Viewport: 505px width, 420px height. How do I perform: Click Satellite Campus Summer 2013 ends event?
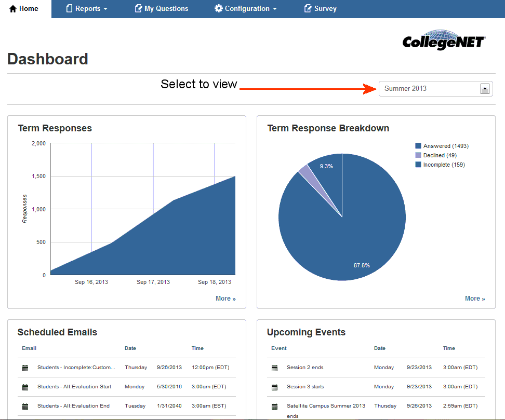click(326, 411)
